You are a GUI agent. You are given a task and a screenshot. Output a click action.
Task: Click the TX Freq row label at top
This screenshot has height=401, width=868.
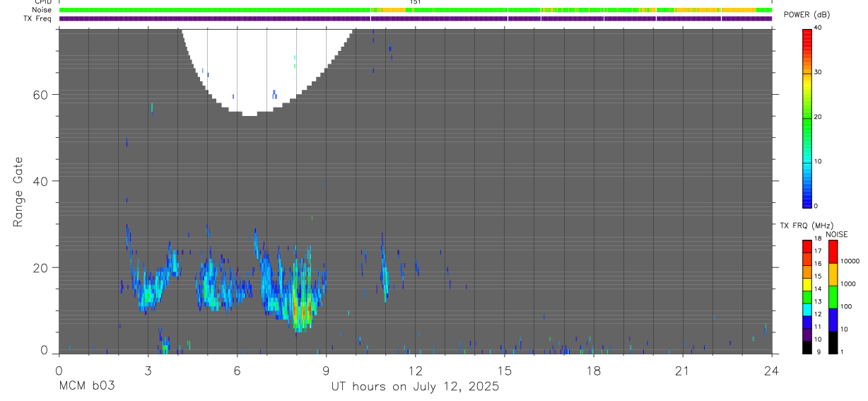pos(38,18)
